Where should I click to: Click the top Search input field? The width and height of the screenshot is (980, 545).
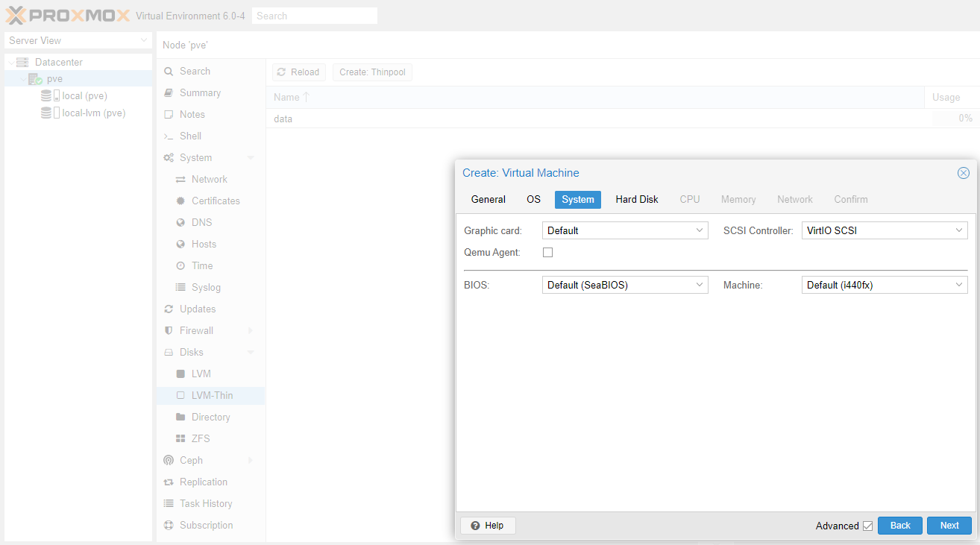point(315,16)
